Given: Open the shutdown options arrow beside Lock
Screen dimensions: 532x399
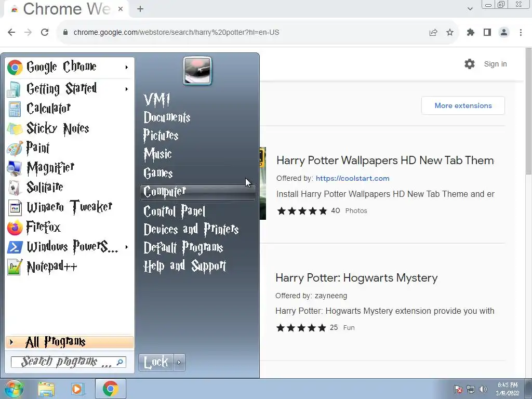Looking at the screenshot, I should click(x=179, y=362).
